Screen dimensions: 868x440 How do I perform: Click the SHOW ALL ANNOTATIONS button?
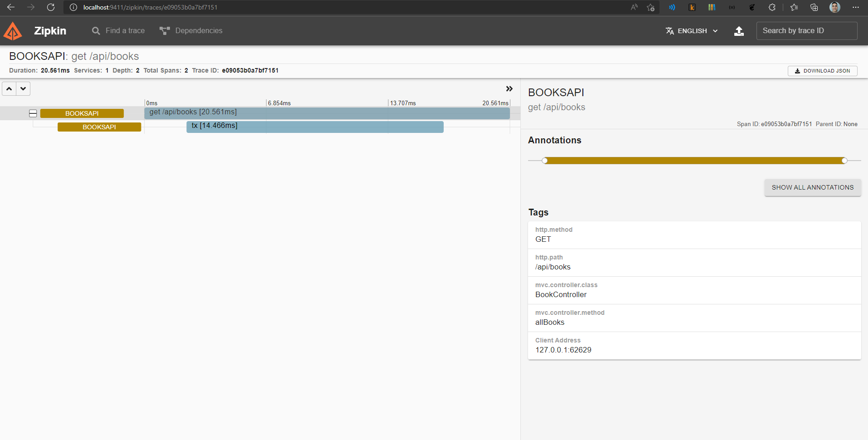(x=813, y=187)
